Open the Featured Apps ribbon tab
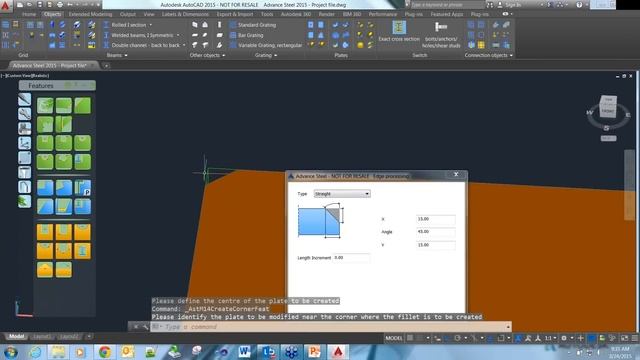 (447, 14)
